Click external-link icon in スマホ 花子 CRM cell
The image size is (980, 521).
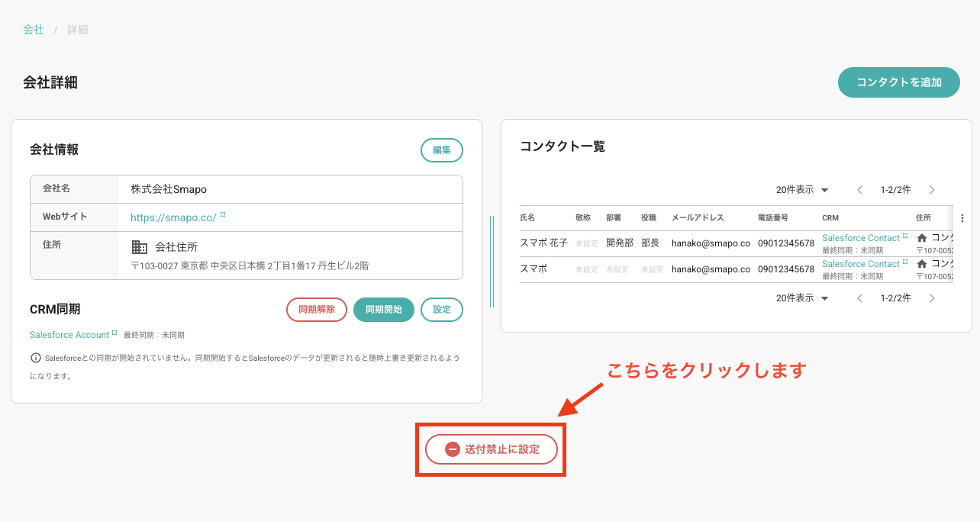coord(906,236)
